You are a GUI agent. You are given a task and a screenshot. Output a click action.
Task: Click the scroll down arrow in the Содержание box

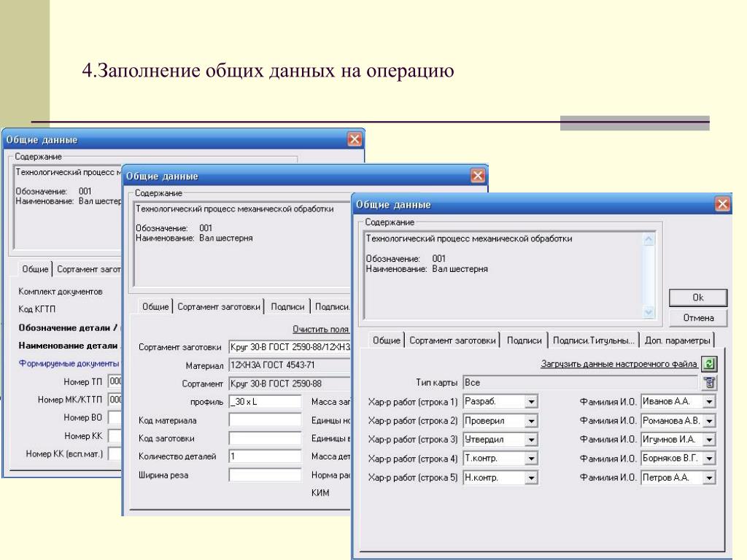[649, 311]
